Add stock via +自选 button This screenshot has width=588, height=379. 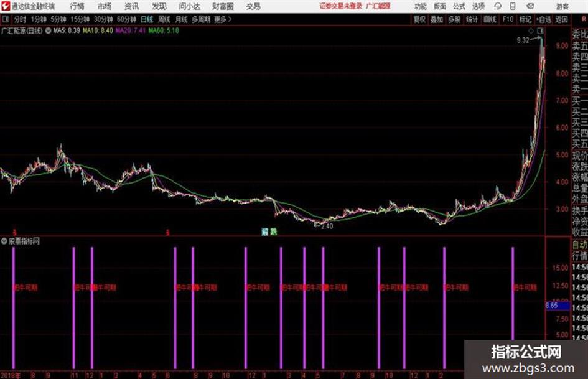544,19
